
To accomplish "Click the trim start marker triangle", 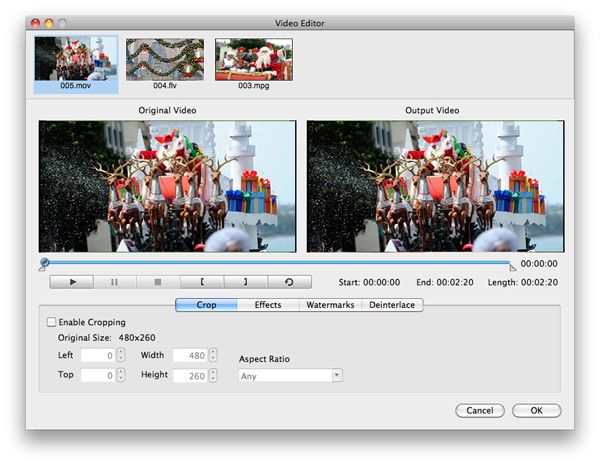I will click(42, 269).
